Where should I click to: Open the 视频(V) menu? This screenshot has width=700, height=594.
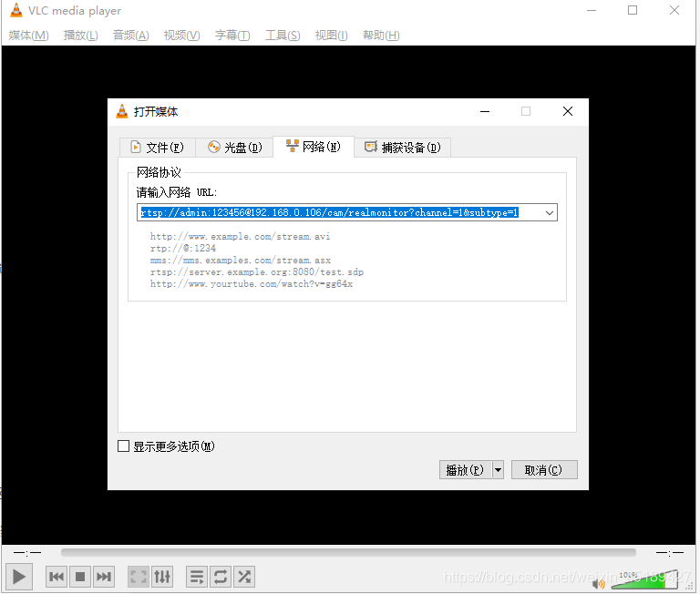[181, 35]
